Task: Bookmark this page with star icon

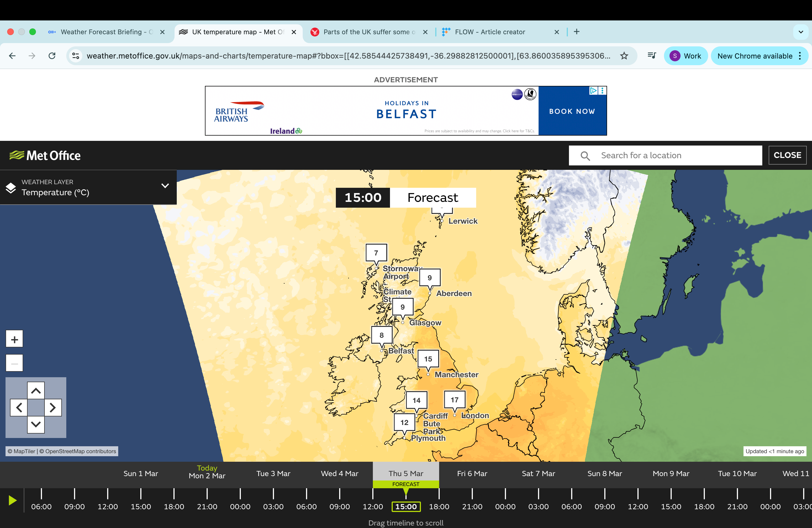Action: (624, 56)
